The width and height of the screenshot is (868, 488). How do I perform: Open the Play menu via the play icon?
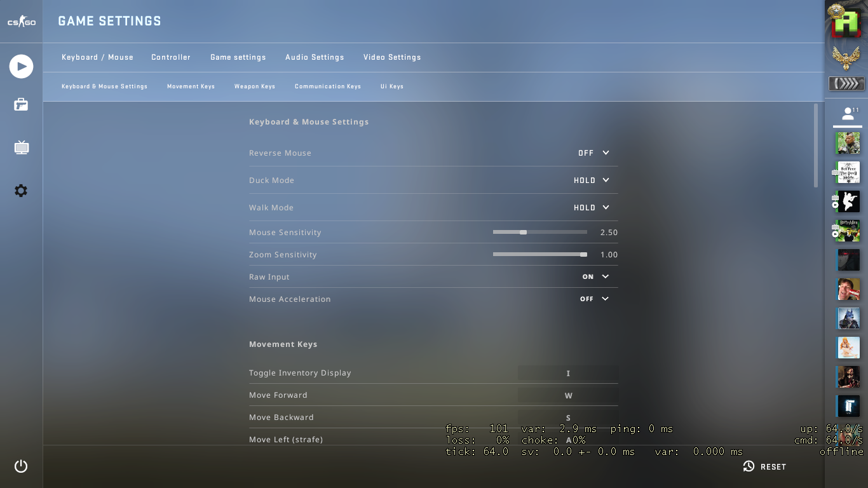(21, 66)
